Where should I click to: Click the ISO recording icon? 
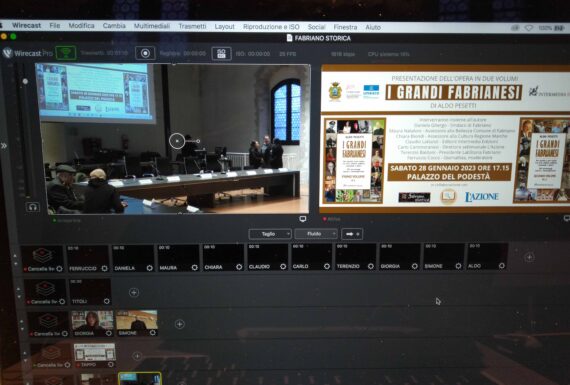[x=221, y=53]
